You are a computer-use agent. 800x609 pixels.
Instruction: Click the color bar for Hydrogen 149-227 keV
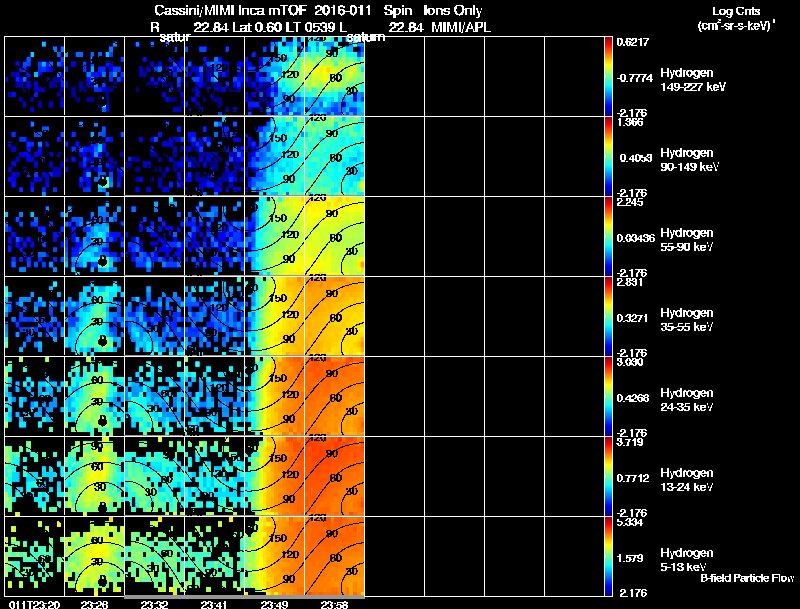(x=608, y=77)
